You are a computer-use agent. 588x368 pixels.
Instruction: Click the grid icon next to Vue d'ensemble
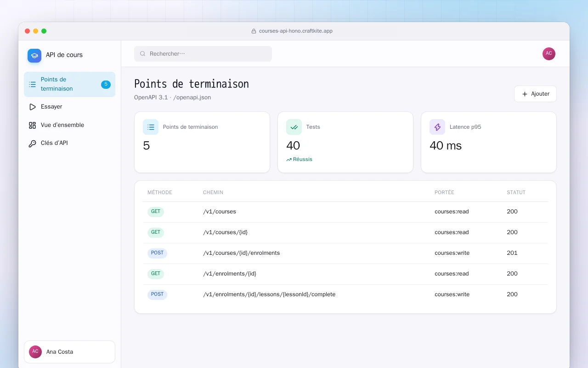[x=32, y=125]
